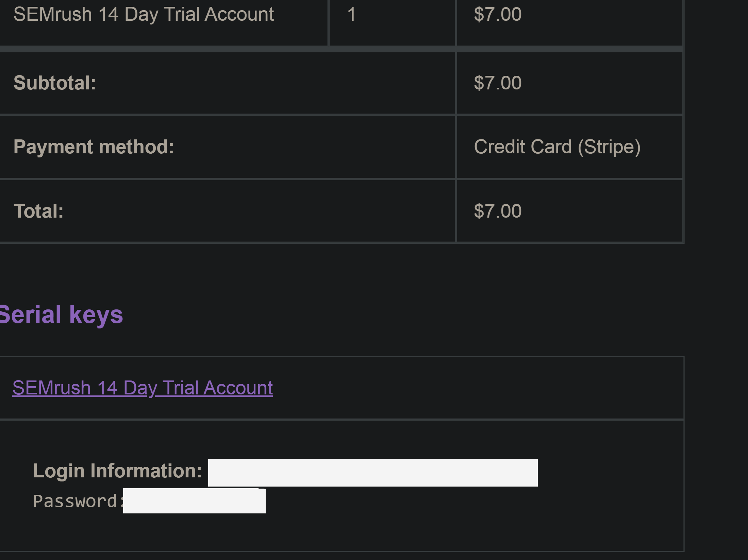
Task: Open the SEMrush 14 Day Trial Account link
Action: pos(143,388)
